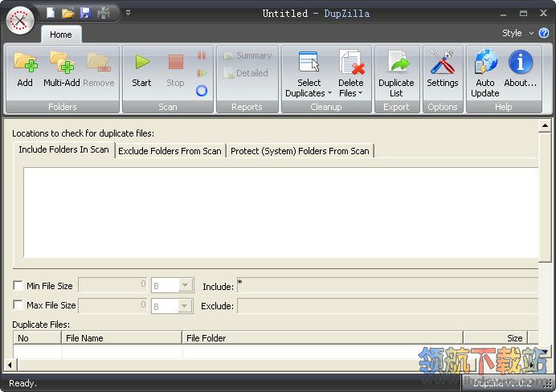The image size is (556, 392).
Task: Click Remove folder button
Action: 99,69
